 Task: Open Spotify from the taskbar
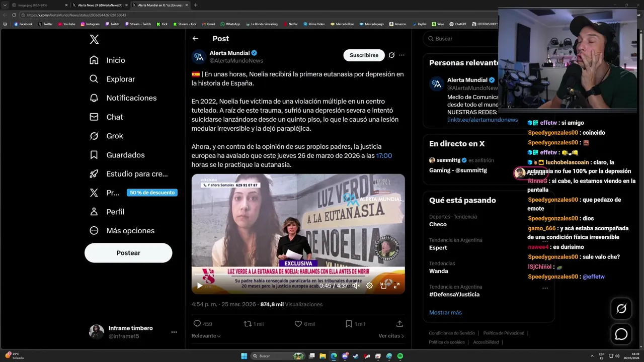(x=400, y=356)
